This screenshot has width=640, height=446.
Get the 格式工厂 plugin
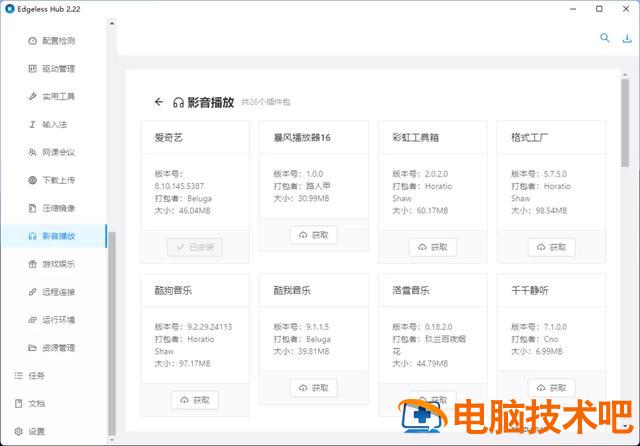point(551,247)
